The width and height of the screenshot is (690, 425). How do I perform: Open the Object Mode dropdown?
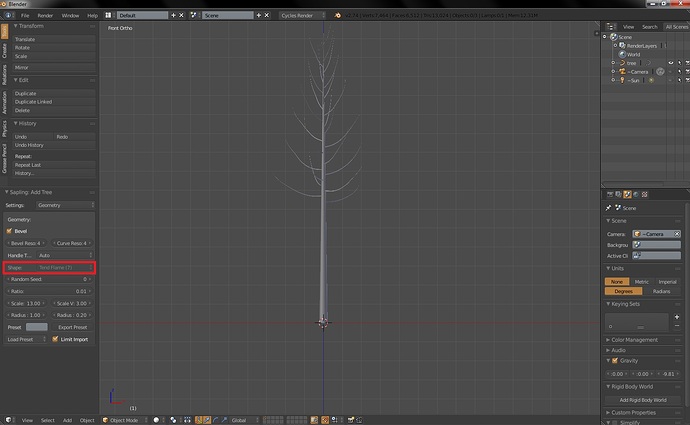[125, 420]
